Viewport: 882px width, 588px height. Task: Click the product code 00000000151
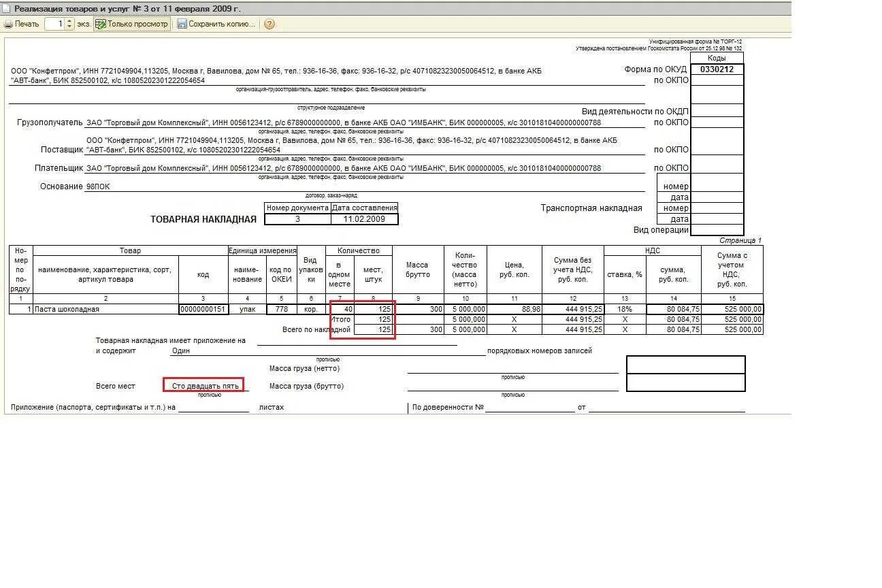(x=203, y=309)
